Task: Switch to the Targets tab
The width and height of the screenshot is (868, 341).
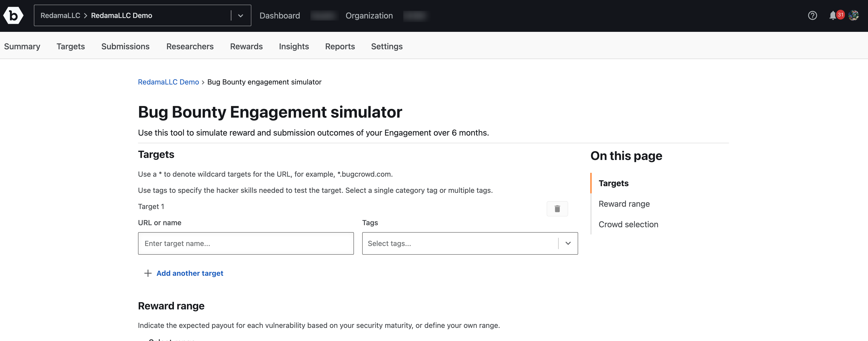Action: click(71, 46)
